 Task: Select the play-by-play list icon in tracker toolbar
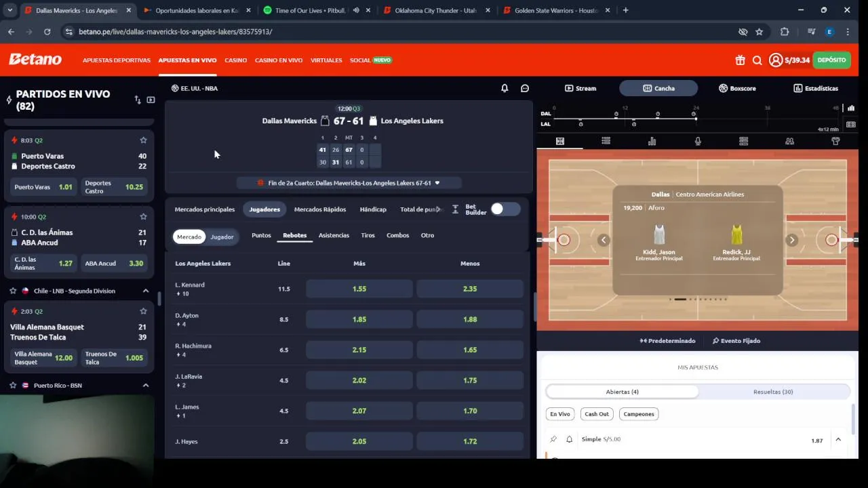click(x=606, y=141)
